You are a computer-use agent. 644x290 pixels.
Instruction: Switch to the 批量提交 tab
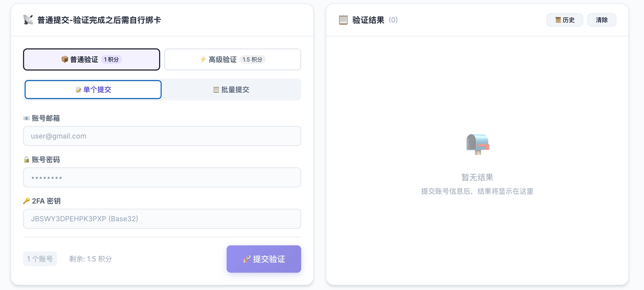tap(231, 89)
